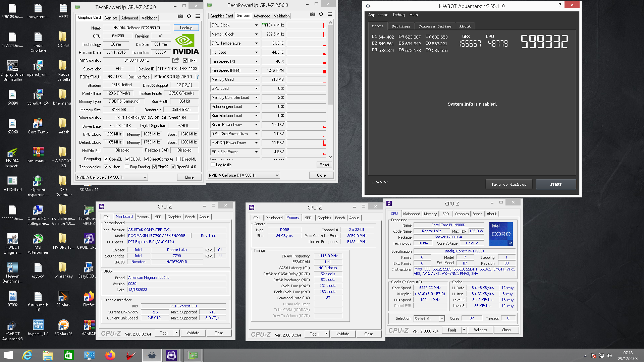
Task: Open the hypersli_1.0 desktop icon
Action: pos(38,327)
